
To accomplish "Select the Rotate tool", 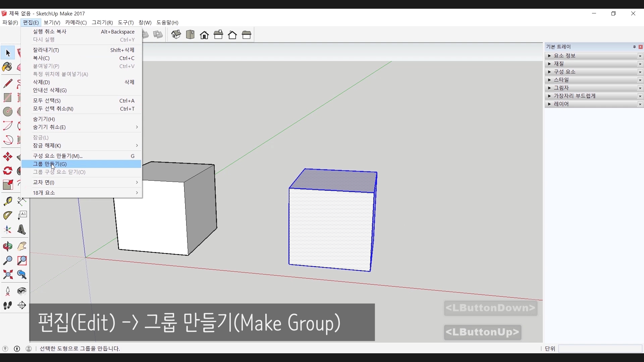I will click(7, 171).
